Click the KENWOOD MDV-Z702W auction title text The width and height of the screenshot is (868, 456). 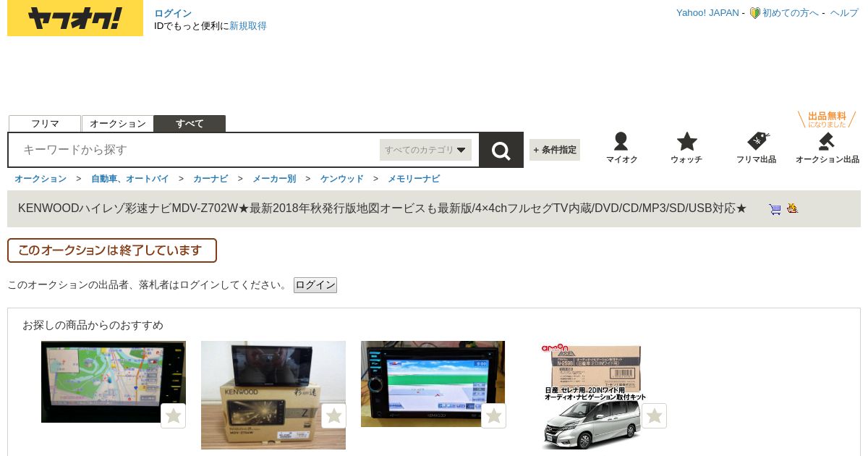point(382,208)
